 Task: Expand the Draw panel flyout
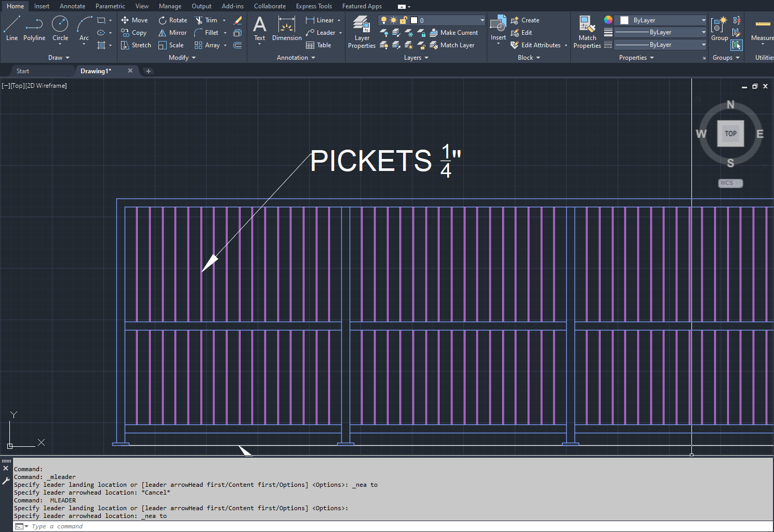59,58
